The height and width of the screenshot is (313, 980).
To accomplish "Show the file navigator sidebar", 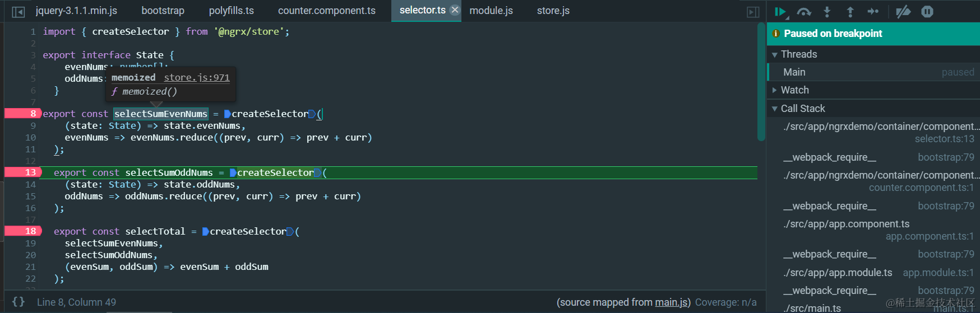I will point(19,11).
